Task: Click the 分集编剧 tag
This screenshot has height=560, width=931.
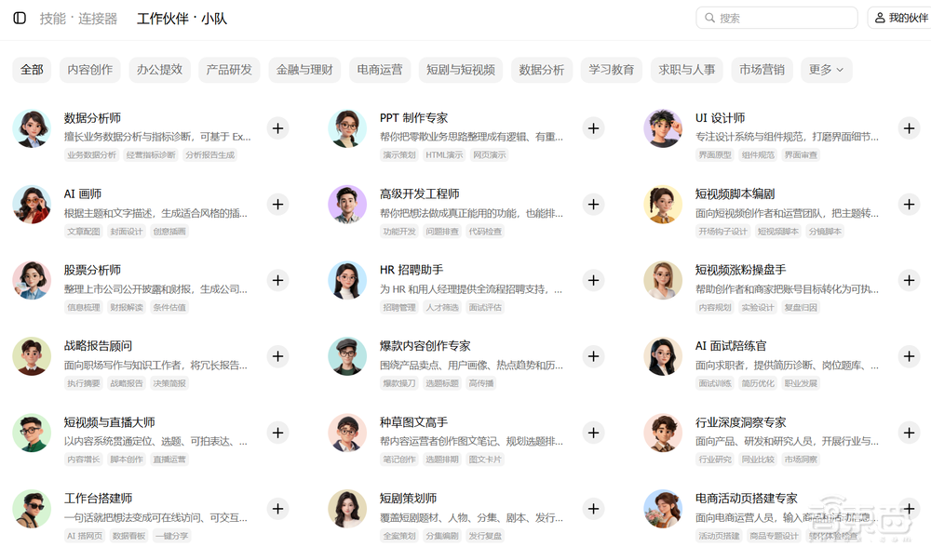Action: [442, 536]
